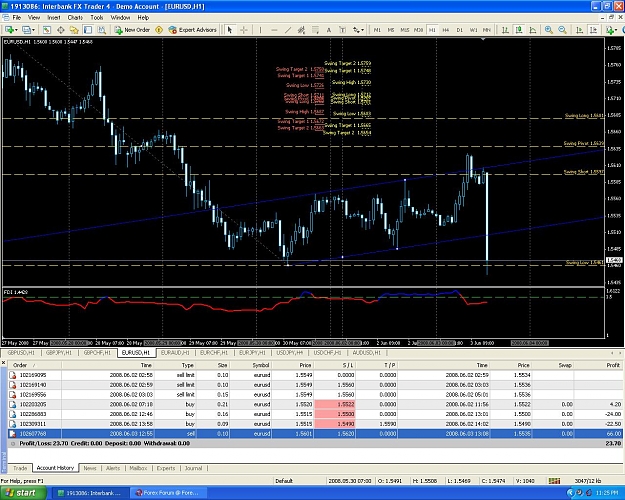Sort history by Profit column header
Viewport: 625px width, 500px height.
point(599,365)
